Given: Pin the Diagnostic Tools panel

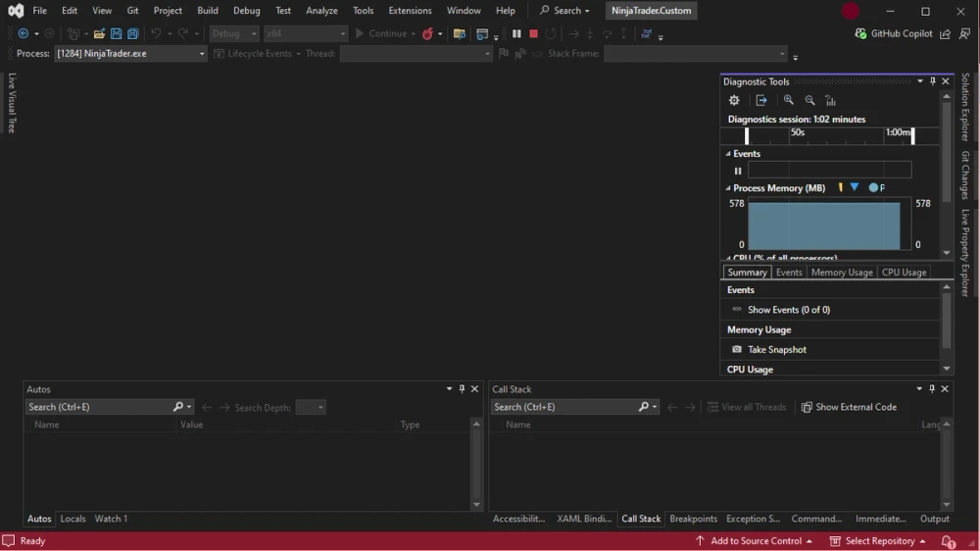Looking at the screenshot, I should point(933,81).
